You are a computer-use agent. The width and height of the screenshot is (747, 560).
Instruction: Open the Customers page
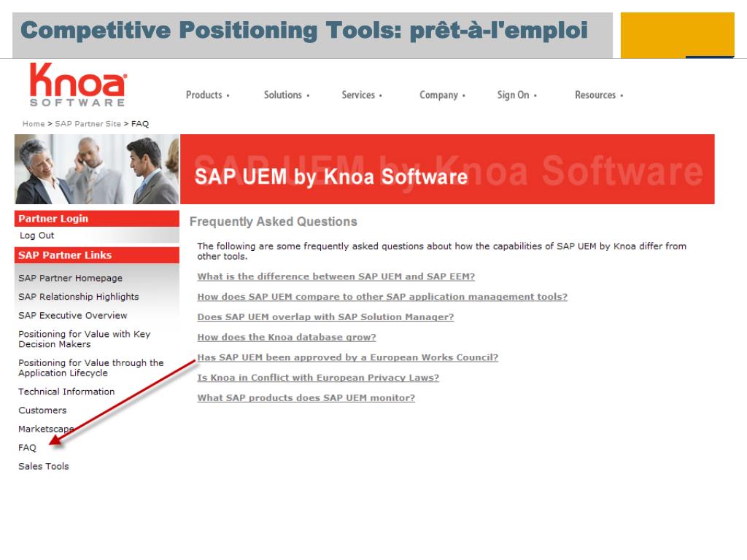42,410
